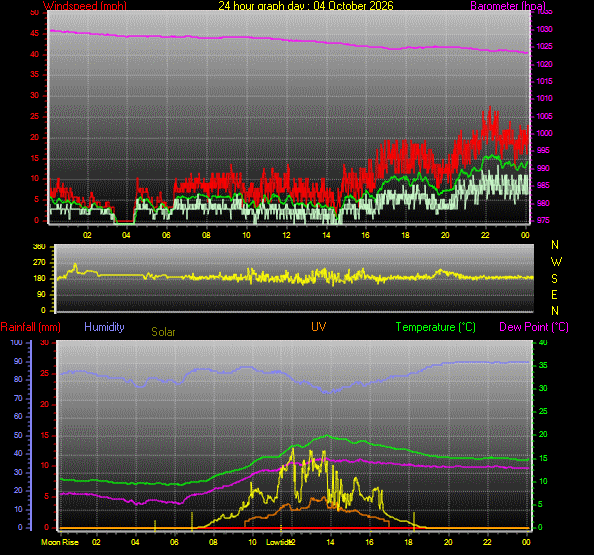594x555 pixels.
Task: Select the 'Barometer (hpa)' axis label
Action: (508, 6)
